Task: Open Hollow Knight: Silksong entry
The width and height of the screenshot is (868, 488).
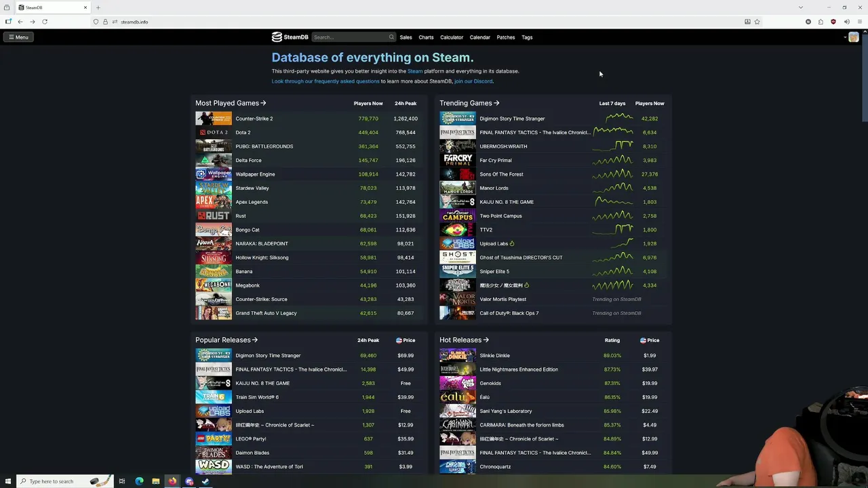Action: (262, 258)
